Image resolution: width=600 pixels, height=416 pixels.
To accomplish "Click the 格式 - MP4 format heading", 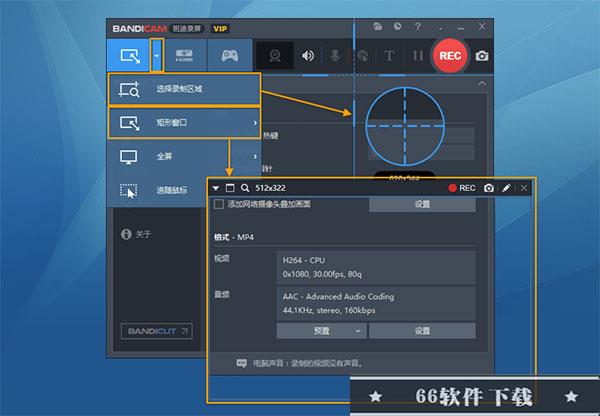I will [234, 237].
